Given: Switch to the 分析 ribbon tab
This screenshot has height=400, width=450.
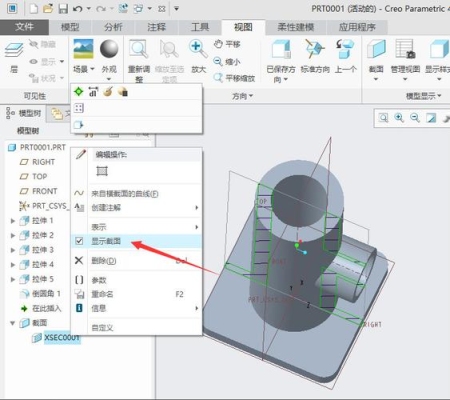Looking at the screenshot, I should coord(113,27).
